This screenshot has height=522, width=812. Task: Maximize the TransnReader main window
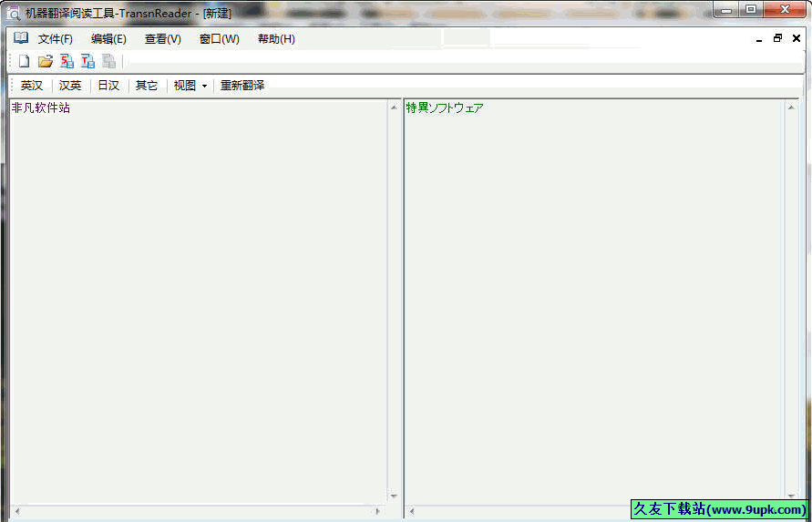pos(751,9)
